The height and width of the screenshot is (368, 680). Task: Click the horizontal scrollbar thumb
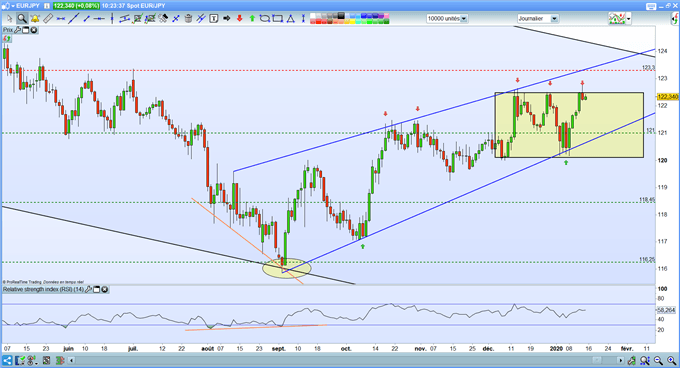(597, 360)
